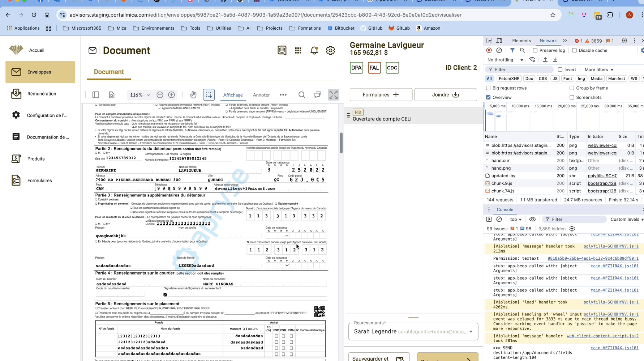
Task: Open birth date dropdown for qweqhwehkjhk
Action: pyautogui.click(x=287, y=235)
